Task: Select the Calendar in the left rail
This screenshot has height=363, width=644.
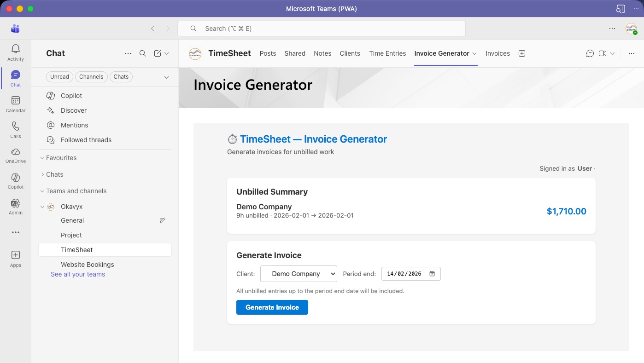Action: (x=15, y=104)
